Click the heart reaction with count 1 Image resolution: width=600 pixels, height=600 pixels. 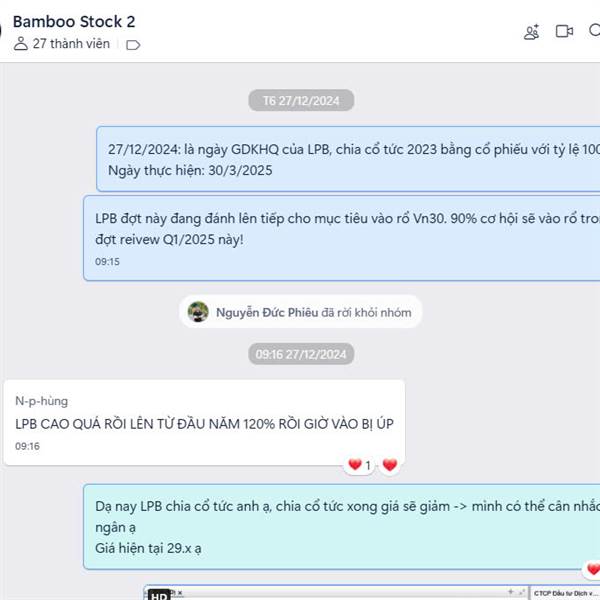(x=359, y=465)
